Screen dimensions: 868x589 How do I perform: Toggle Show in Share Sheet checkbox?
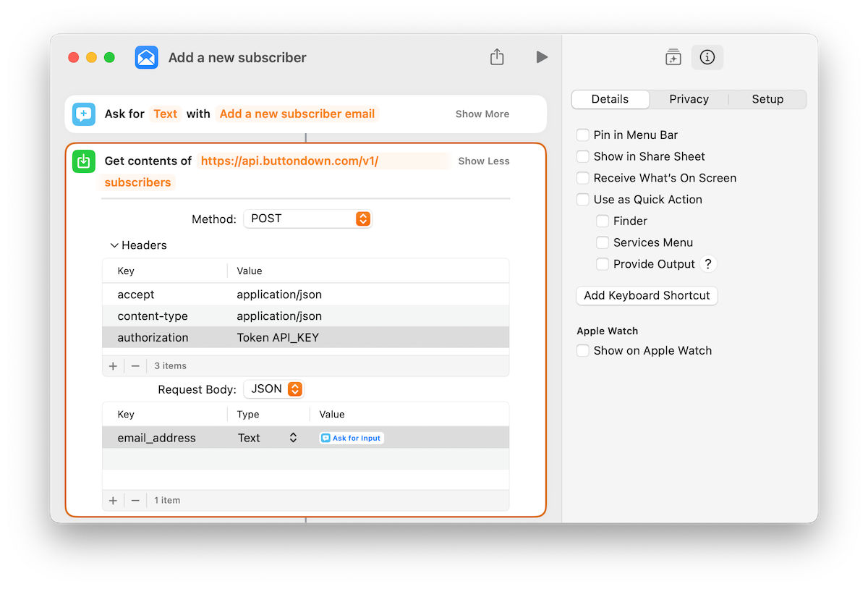click(x=583, y=157)
